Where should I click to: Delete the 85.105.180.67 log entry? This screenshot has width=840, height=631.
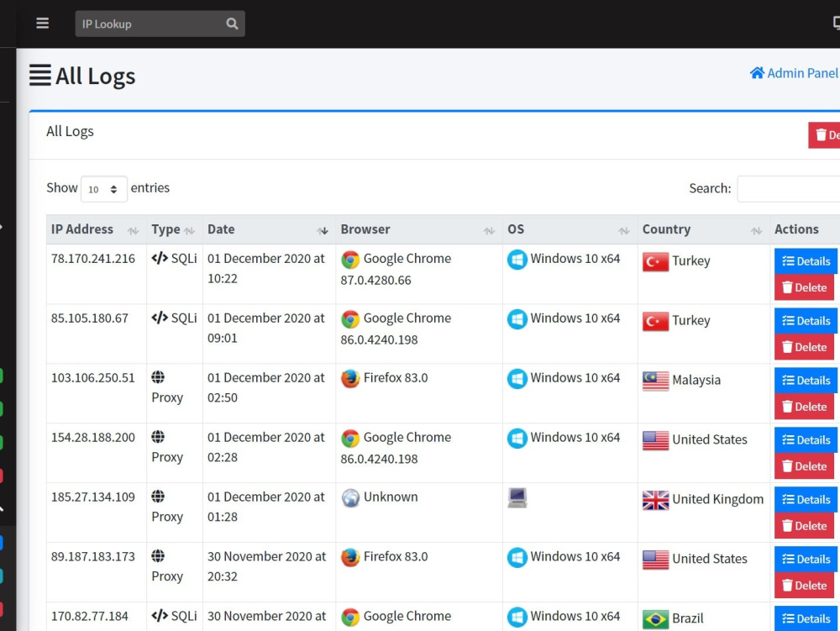804,347
